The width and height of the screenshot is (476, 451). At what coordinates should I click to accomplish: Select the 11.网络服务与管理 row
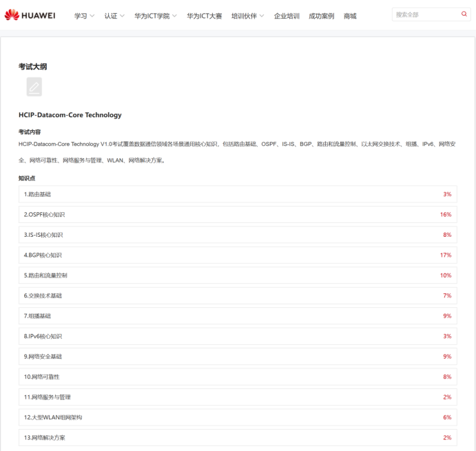point(238,397)
